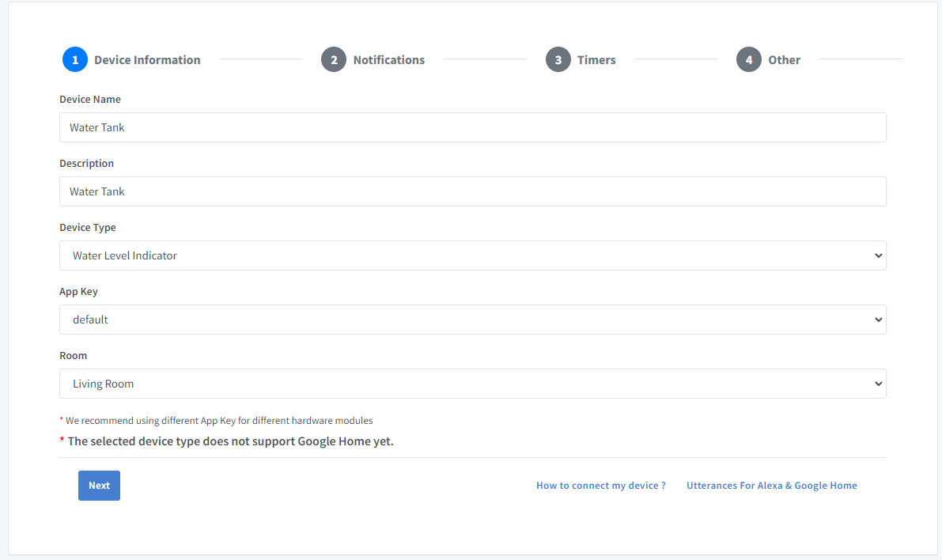
Task: Click the App Key dropdown chevron arrow
Action: pos(878,320)
